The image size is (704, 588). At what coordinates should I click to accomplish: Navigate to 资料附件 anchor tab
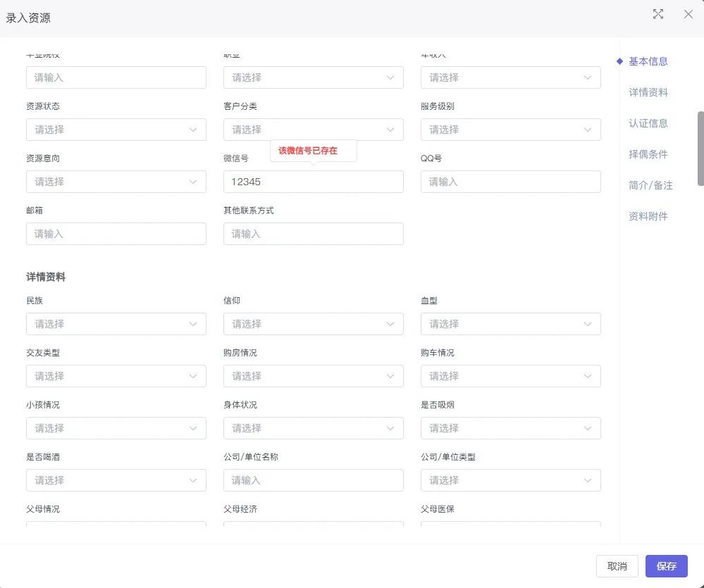(x=648, y=216)
